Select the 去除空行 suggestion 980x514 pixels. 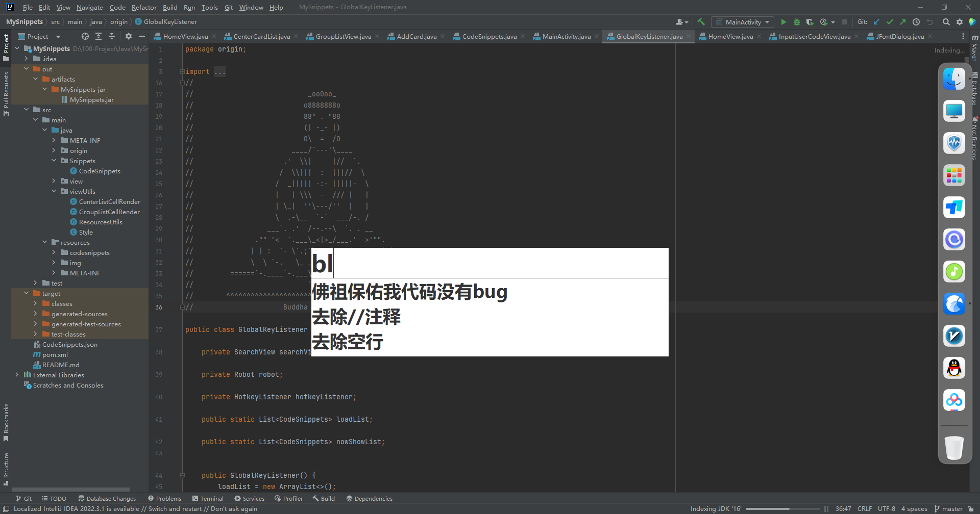click(x=348, y=342)
